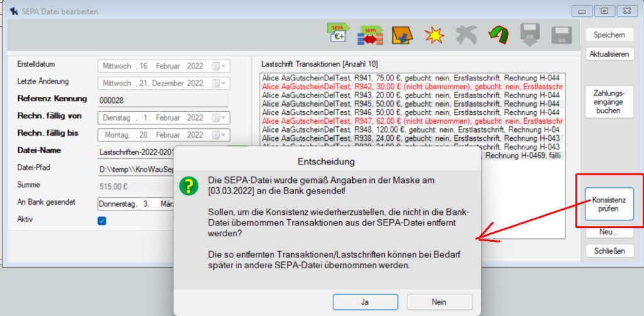Click the SEPA Euro plus file icon
The image size is (644, 316).
338,35
